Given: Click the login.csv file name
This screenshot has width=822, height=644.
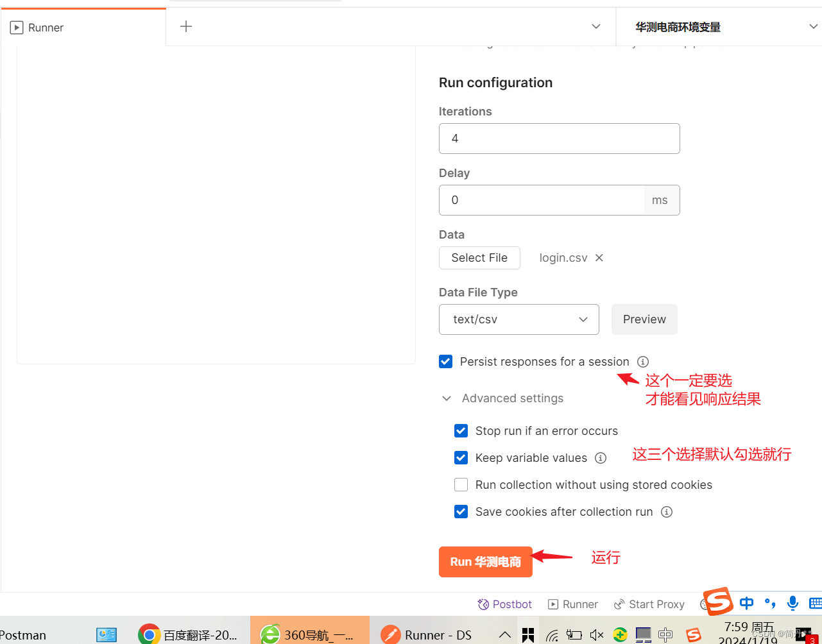Looking at the screenshot, I should 563,258.
